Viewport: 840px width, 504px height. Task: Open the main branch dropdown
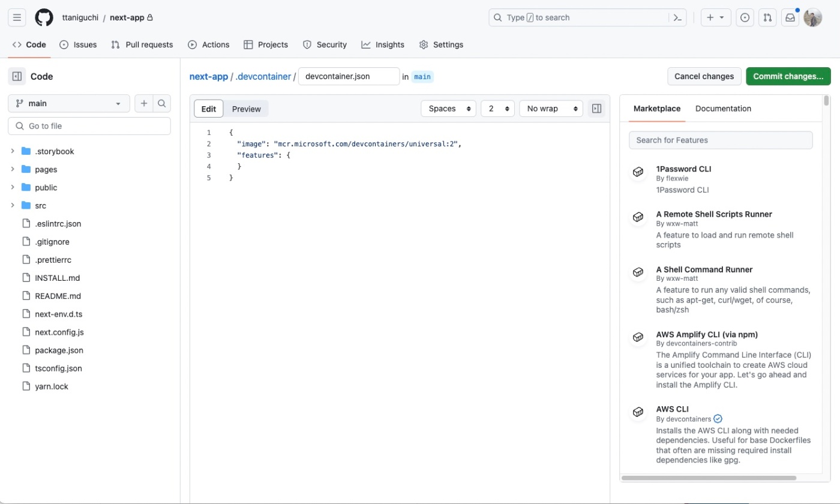tap(69, 103)
